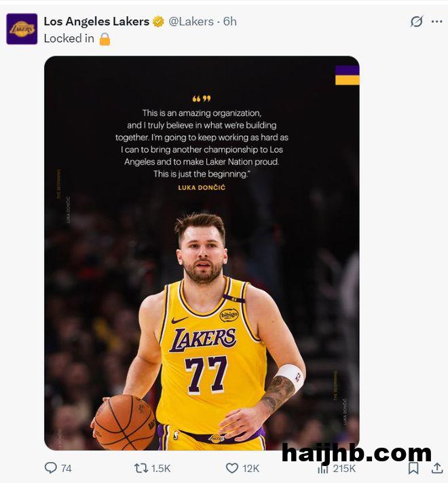Viewport: 448px width, 483px height.
Task: Click the "Locked in" post text
Action: click(x=69, y=39)
